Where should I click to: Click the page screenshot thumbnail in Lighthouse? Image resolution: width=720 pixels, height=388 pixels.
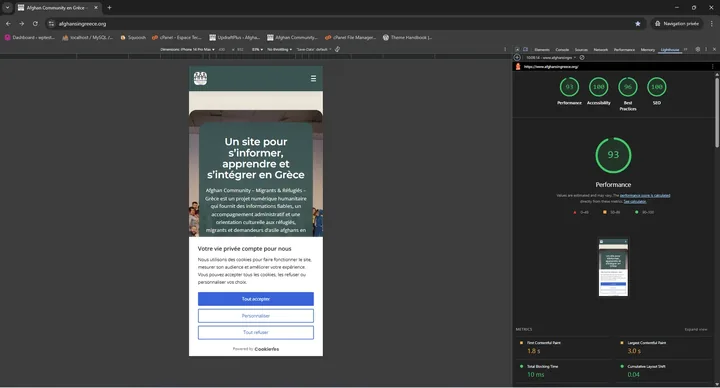coord(613,267)
